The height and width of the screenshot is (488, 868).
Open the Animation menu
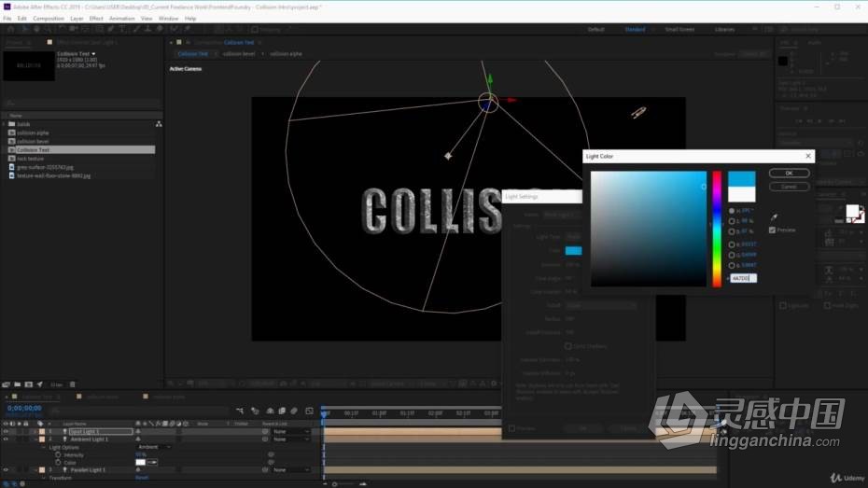(x=121, y=19)
